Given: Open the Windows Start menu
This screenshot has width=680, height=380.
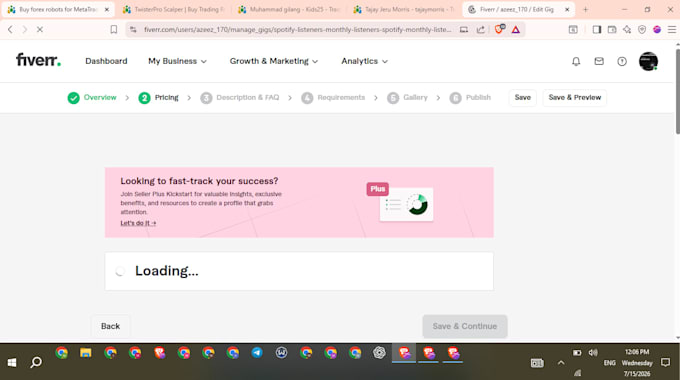Looking at the screenshot, I should pos(12,362).
